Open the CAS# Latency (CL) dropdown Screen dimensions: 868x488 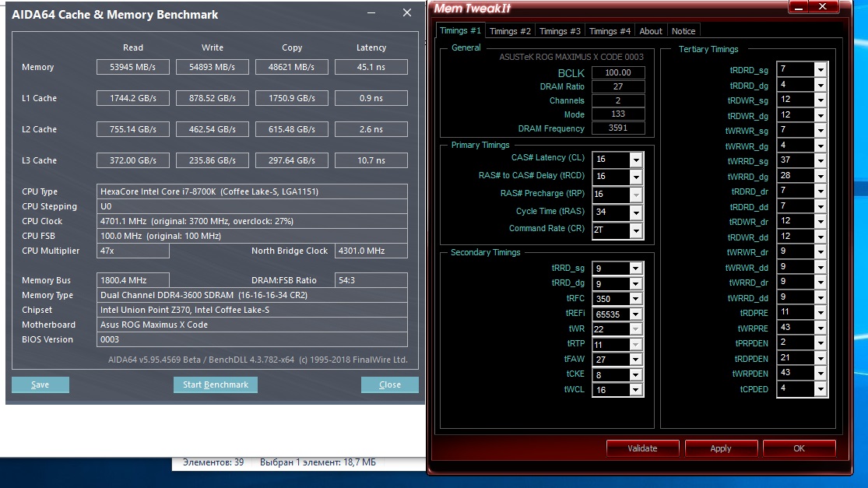[x=636, y=160]
